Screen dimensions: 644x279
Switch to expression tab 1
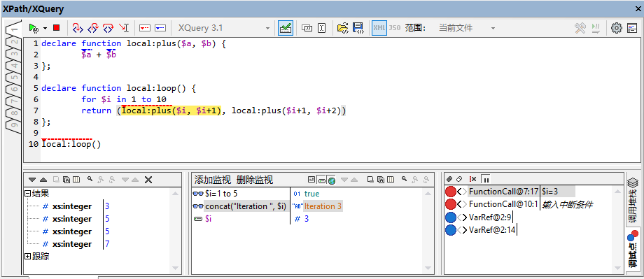pyautogui.click(x=14, y=30)
